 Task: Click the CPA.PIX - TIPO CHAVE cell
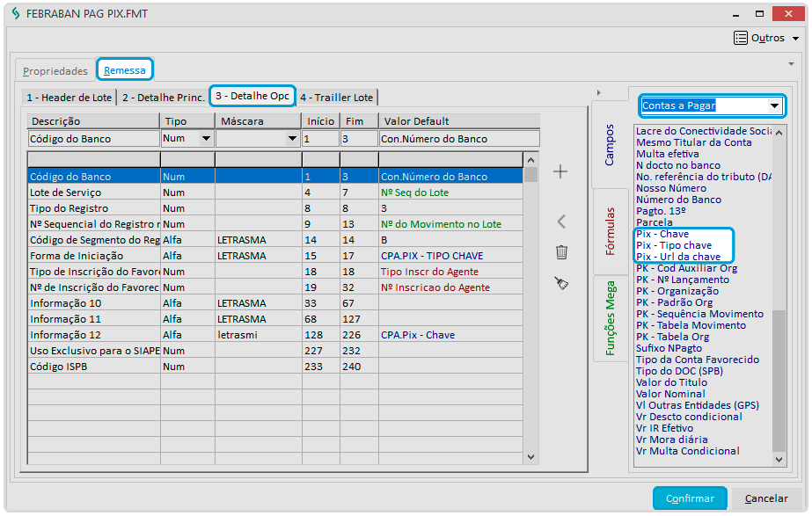point(450,256)
